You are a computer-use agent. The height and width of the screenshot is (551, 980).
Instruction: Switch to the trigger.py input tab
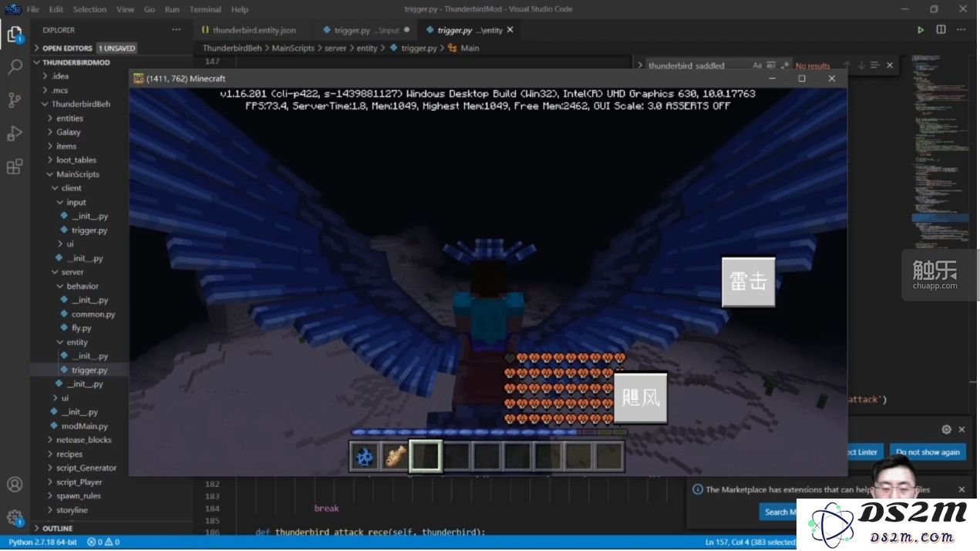(x=366, y=30)
